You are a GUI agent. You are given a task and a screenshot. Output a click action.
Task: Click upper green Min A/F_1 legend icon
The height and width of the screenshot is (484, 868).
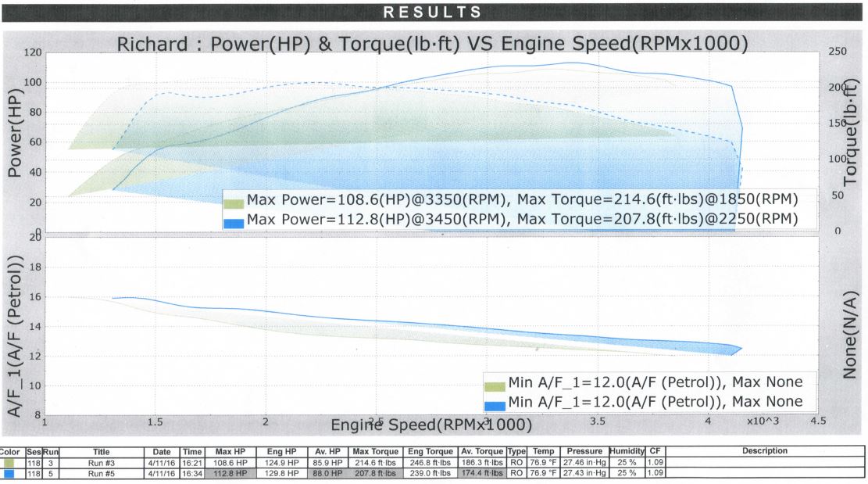[x=494, y=385]
